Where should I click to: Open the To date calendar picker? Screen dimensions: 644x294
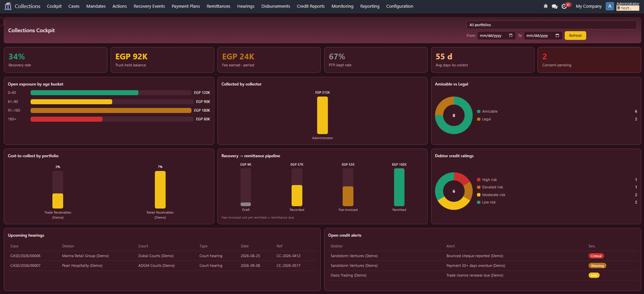(557, 36)
